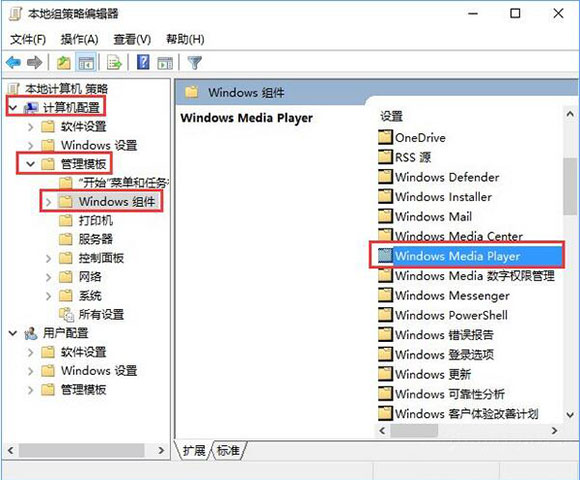
Task: Click the 本地计算机 策略 root icon
Action: [x=14, y=89]
